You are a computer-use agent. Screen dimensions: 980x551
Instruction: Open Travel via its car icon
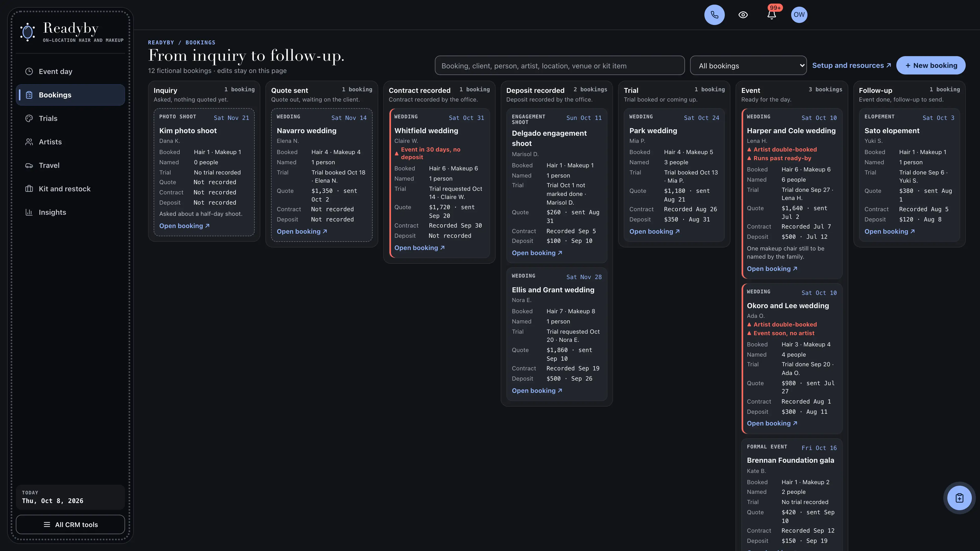pyautogui.click(x=29, y=165)
